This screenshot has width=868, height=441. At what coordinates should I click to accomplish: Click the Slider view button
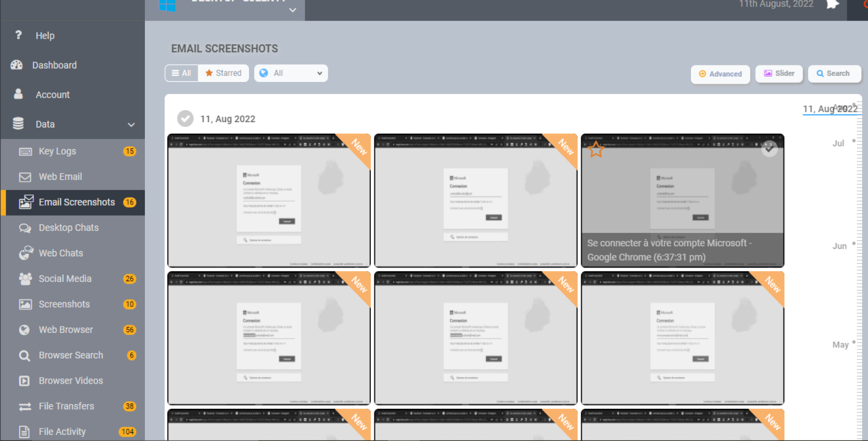tap(779, 73)
